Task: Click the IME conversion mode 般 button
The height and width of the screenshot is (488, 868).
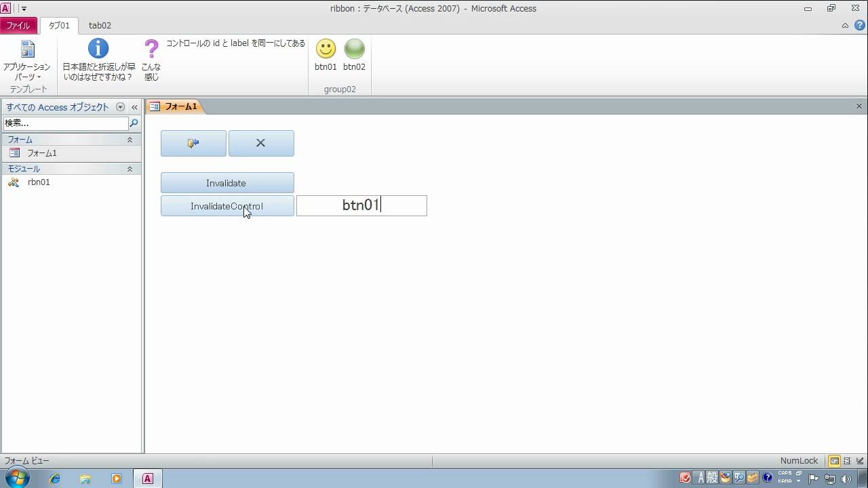Action: point(712,478)
